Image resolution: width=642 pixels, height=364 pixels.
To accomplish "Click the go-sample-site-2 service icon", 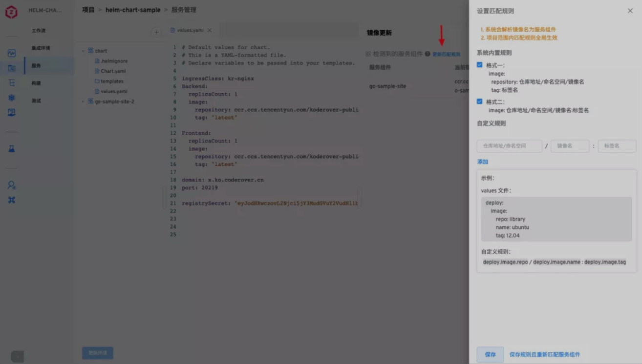I will [x=90, y=101].
